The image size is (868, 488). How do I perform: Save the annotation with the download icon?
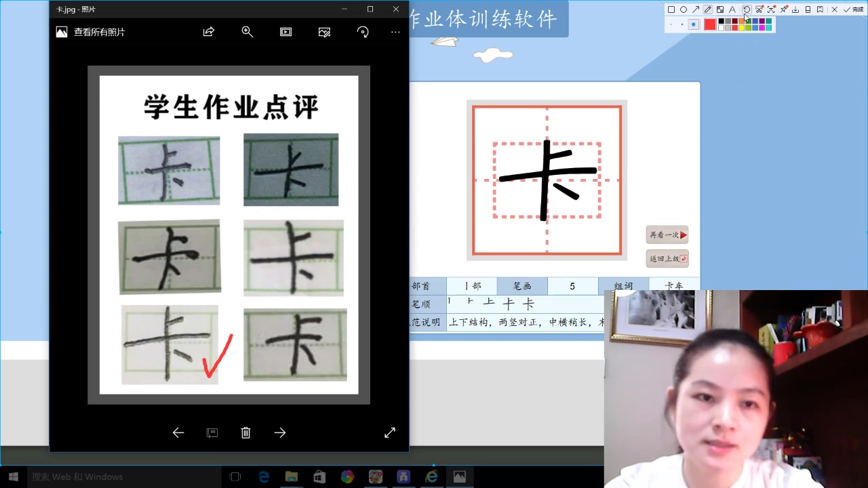coord(795,9)
